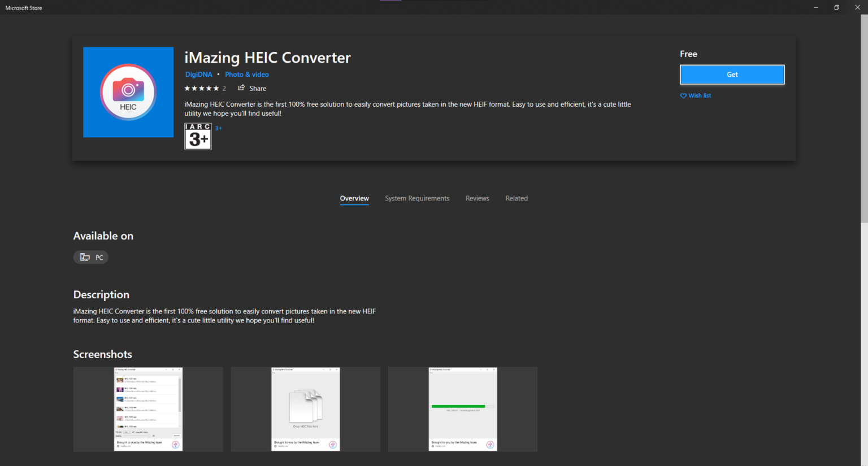Open the middle Drop HEIC files here screenshot
The width and height of the screenshot is (868, 466).
point(305,409)
